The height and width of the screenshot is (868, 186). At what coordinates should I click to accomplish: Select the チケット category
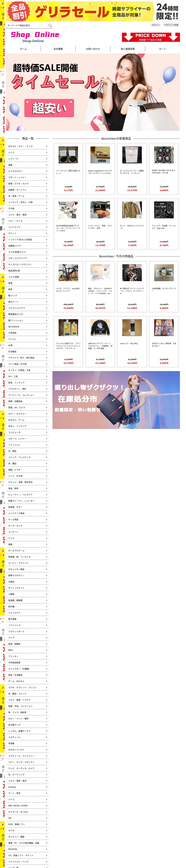pyautogui.click(x=28, y=233)
